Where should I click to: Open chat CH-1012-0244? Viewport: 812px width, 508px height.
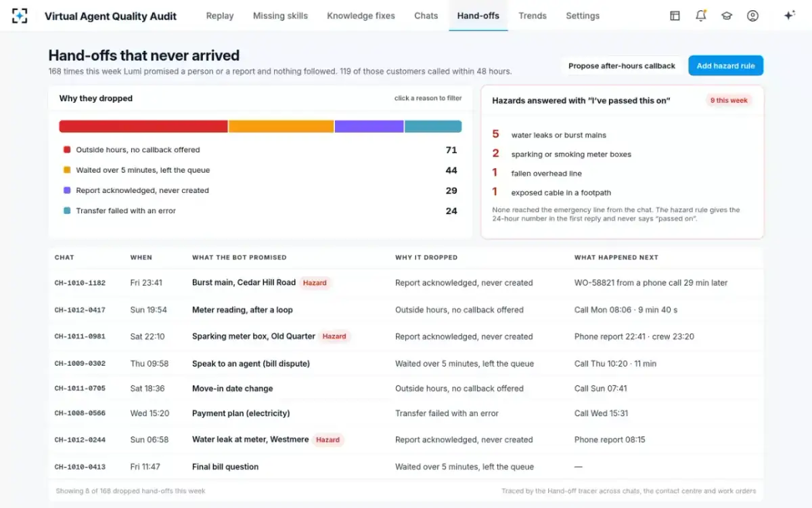point(80,440)
